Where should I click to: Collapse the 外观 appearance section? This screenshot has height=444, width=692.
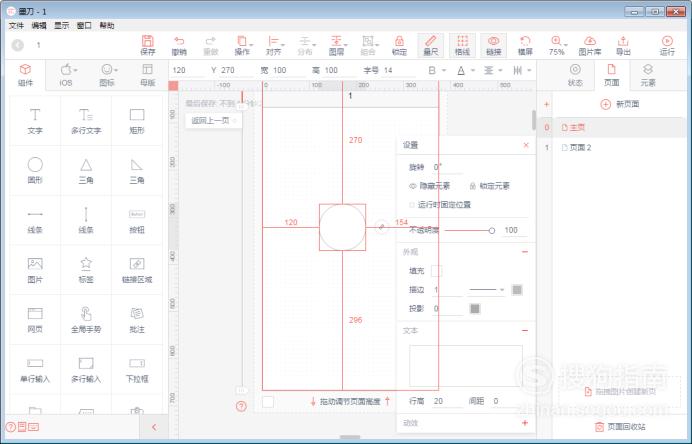525,252
